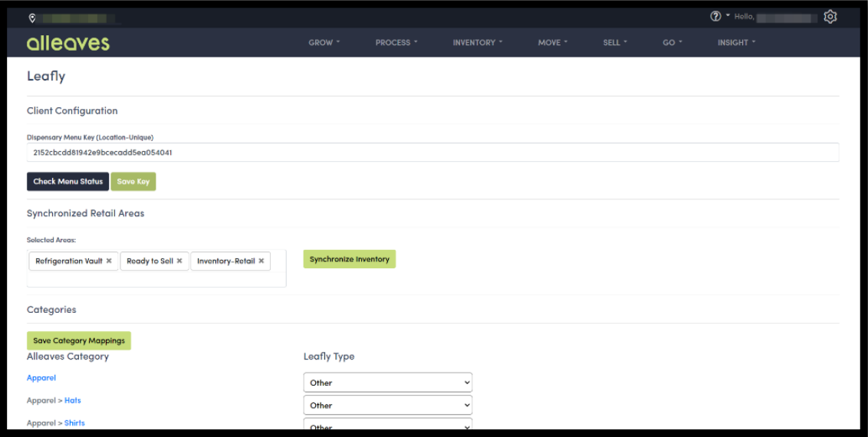
Task: Open the help question mark icon
Action: click(x=715, y=17)
